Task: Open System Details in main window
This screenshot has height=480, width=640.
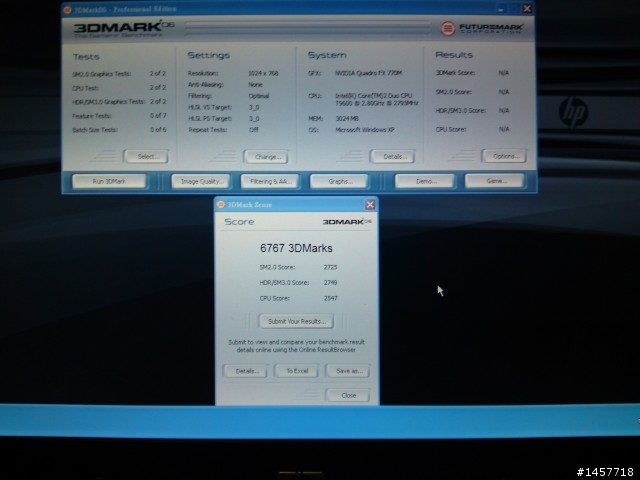Action: (x=393, y=156)
